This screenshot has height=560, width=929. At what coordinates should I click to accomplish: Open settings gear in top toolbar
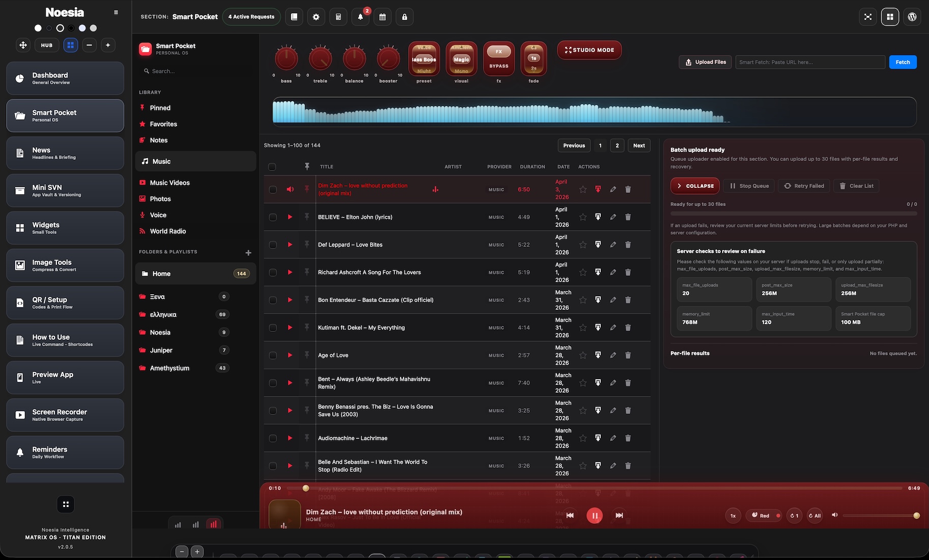(x=316, y=17)
